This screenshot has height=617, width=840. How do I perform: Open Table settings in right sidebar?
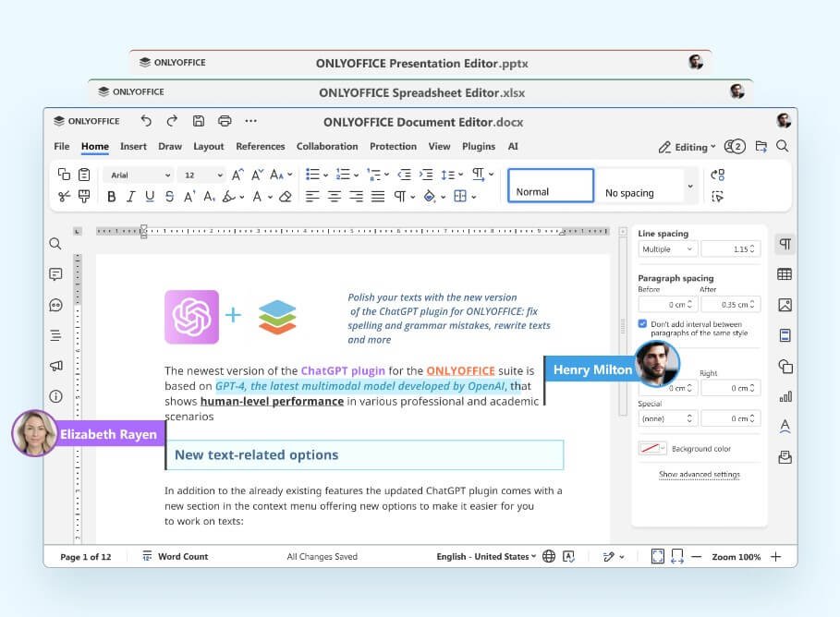click(785, 274)
